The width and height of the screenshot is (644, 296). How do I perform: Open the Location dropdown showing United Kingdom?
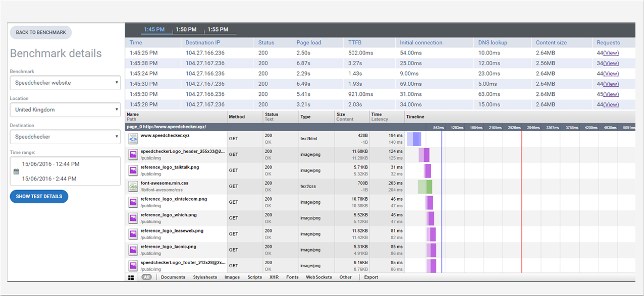pyautogui.click(x=65, y=109)
